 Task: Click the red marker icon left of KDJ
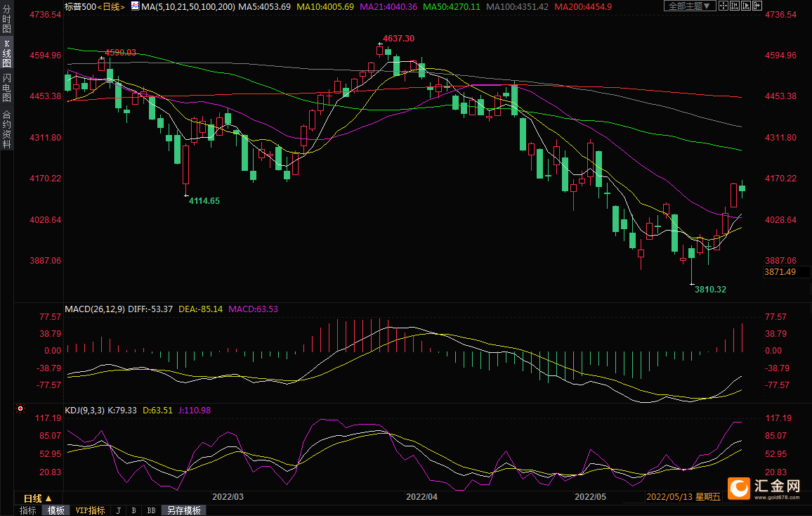click(20, 408)
